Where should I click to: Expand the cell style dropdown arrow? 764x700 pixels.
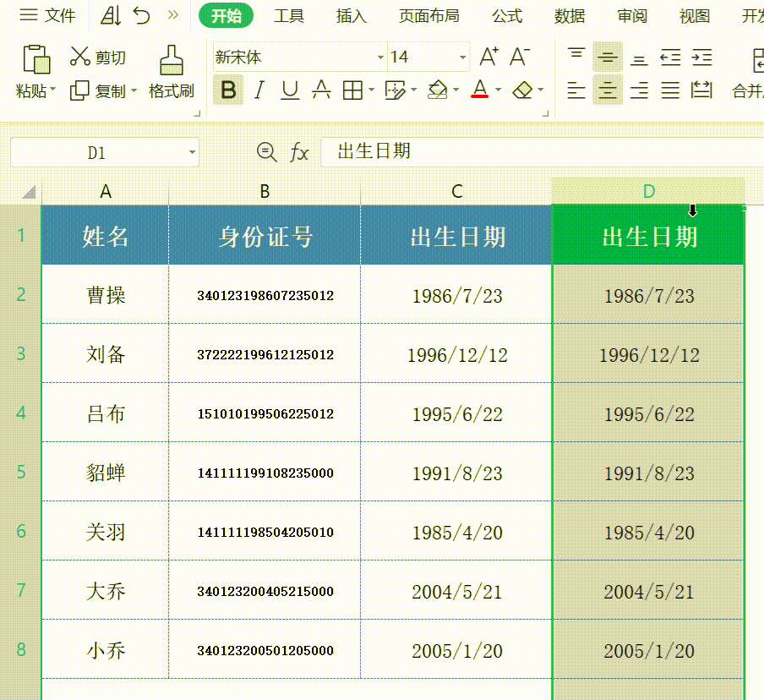coord(413,90)
